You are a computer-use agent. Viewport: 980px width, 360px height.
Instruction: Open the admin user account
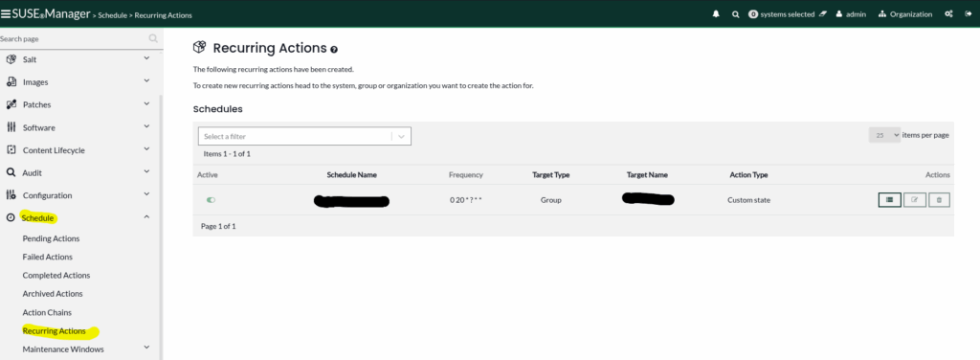pyautogui.click(x=851, y=13)
